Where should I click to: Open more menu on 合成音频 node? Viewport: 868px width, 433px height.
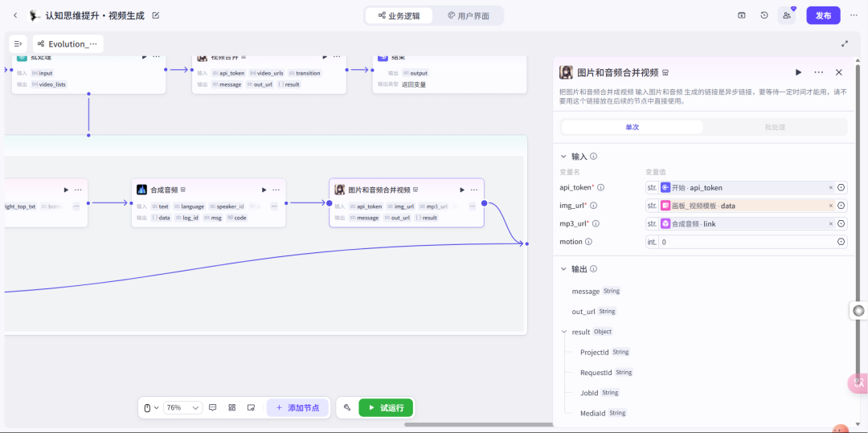tap(276, 190)
